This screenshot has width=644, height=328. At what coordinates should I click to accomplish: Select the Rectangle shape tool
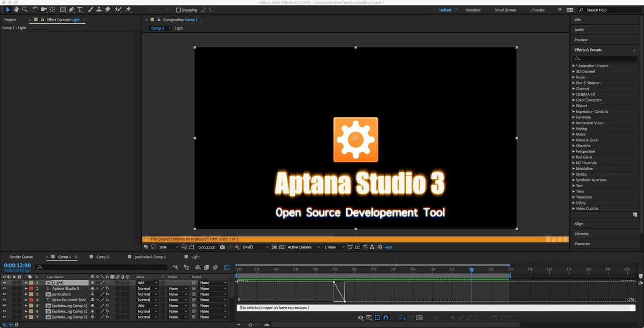pyautogui.click(x=63, y=10)
